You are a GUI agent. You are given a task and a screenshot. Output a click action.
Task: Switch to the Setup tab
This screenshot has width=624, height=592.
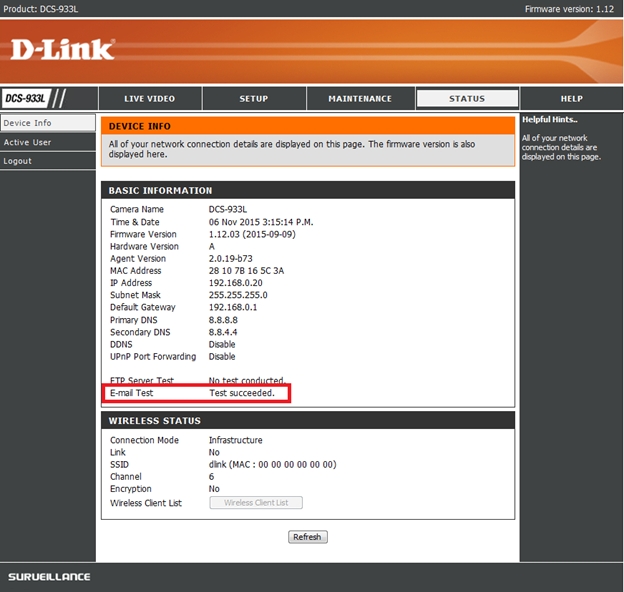pyautogui.click(x=253, y=99)
